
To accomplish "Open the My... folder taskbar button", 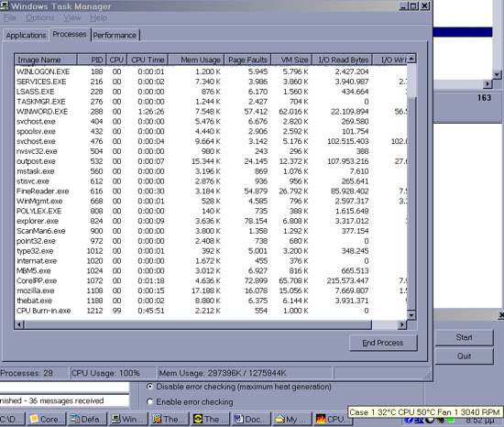I will point(292,419).
